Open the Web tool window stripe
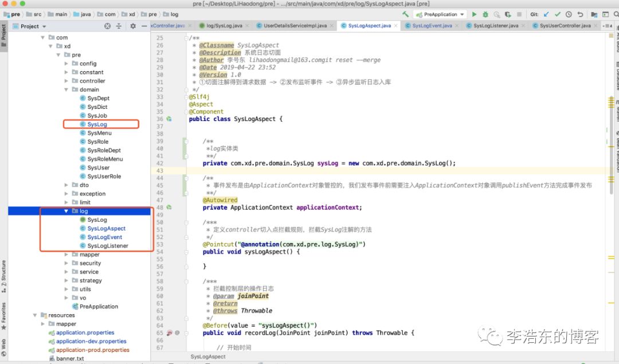This screenshot has height=364, width=619. [x=3, y=348]
